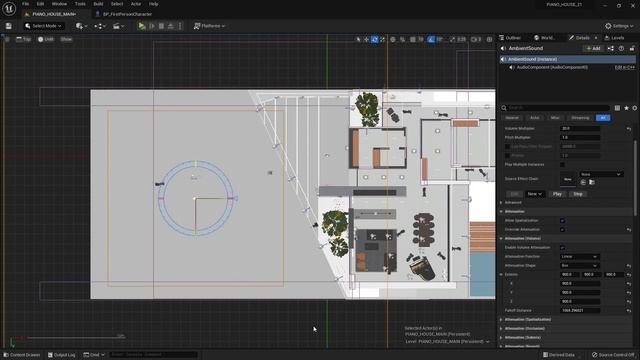This screenshot has width=640, height=360.
Task: Select the rotate transform tool in the viewport toolbar
Action: point(374,40)
